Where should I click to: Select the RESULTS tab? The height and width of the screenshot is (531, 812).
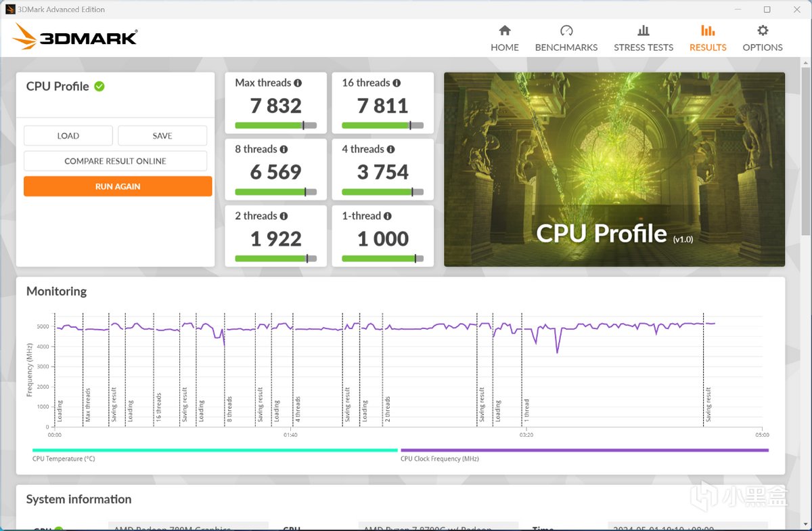(x=708, y=38)
